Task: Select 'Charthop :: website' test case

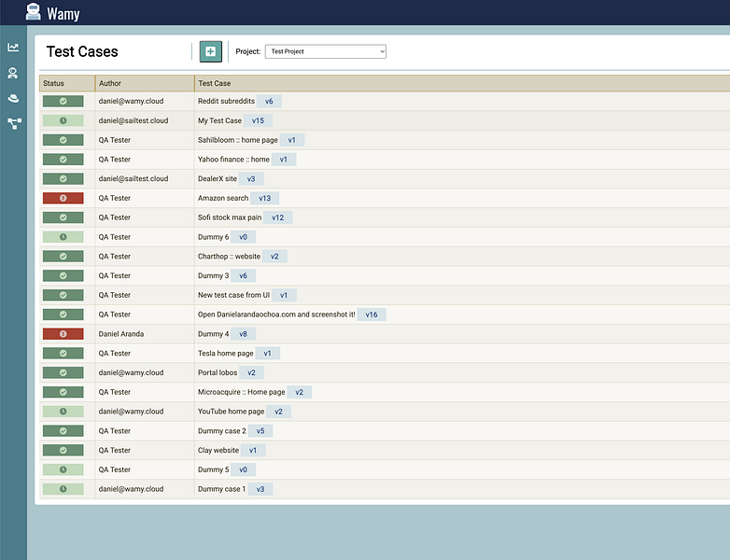Action: pos(229,257)
